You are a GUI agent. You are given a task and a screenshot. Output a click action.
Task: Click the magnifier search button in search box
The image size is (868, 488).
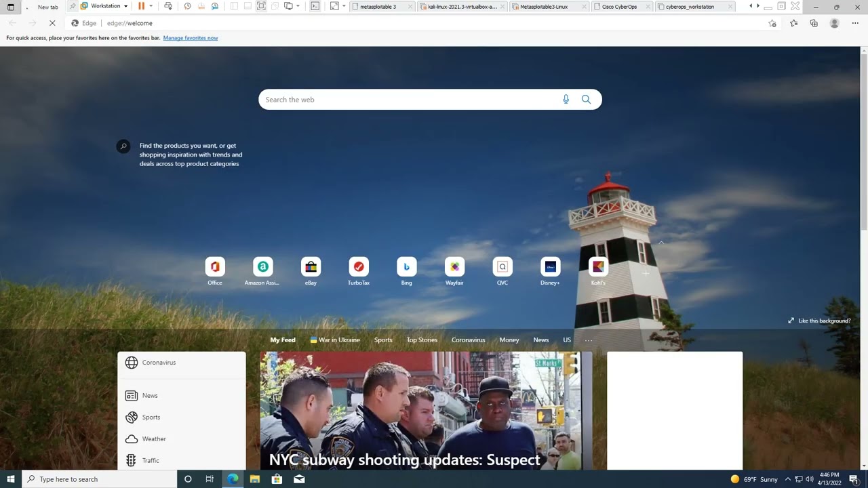pos(586,100)
